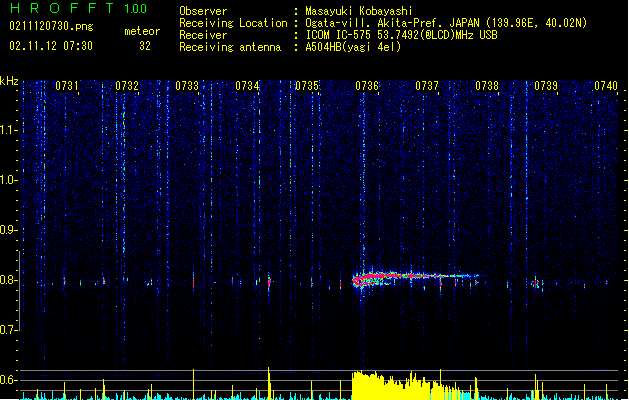Click the receiving location Ogata-vill. text
629x400 pixels.
[446, 23]
